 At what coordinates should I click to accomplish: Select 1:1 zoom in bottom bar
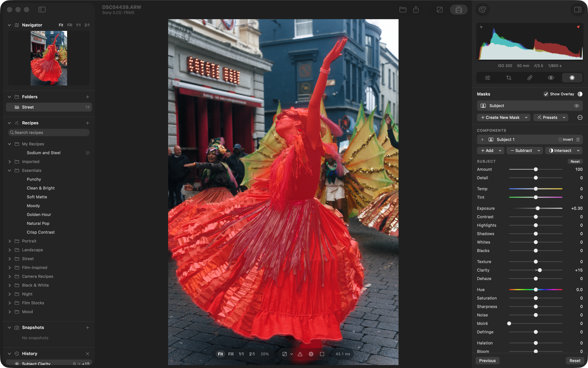(x=241, y=354)
